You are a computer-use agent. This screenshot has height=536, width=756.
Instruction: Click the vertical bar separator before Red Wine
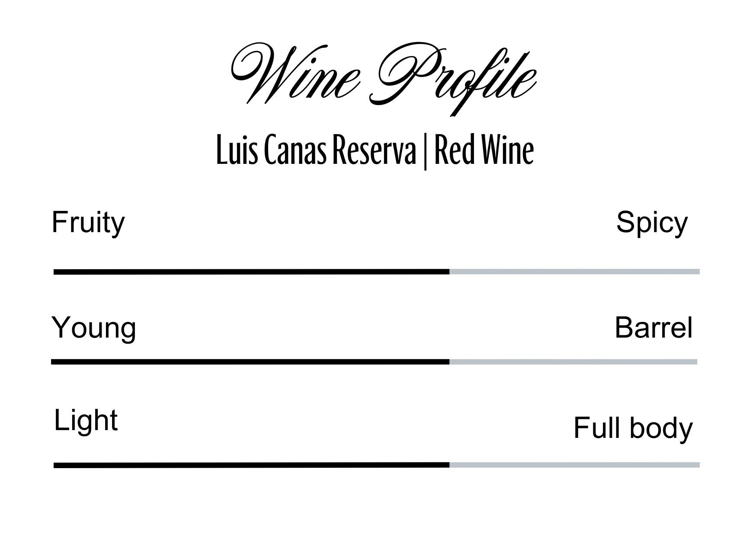click(x=425, y=152)
